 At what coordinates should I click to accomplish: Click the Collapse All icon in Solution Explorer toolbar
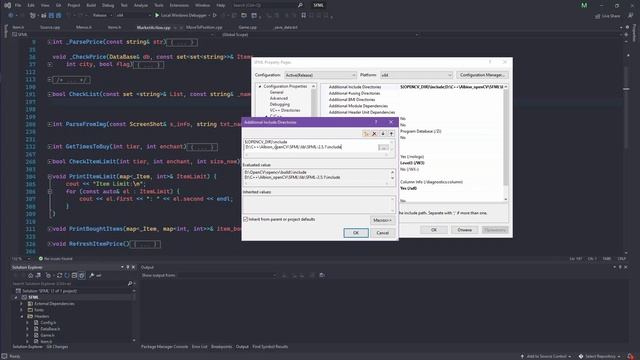click(x=74, y=276)
